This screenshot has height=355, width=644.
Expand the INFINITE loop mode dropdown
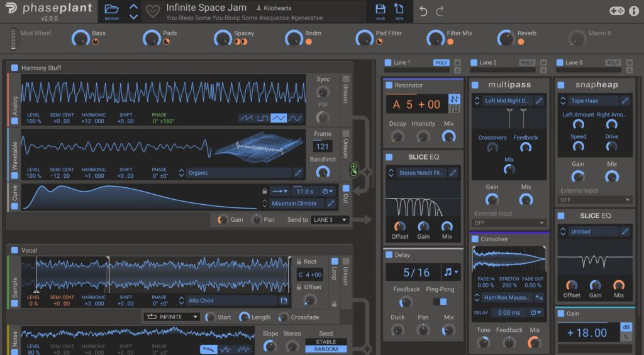[171, 317]
